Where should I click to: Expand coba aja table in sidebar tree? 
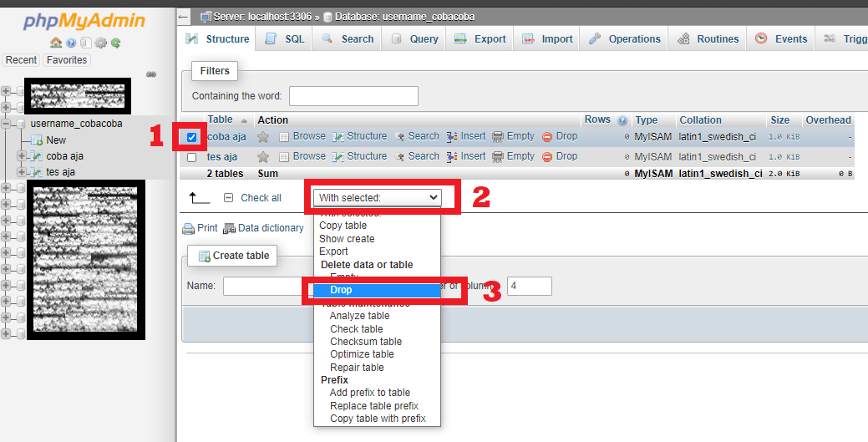click(23, 155)
